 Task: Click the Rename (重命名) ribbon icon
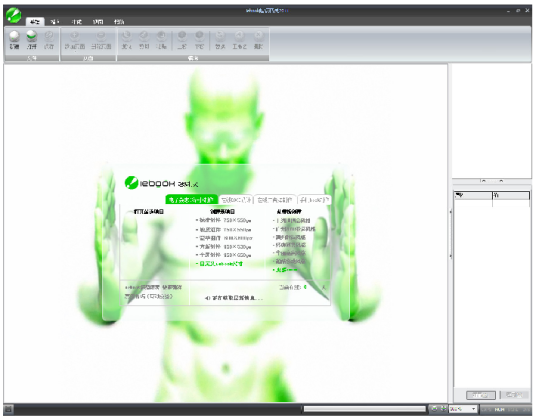point(239,40)
